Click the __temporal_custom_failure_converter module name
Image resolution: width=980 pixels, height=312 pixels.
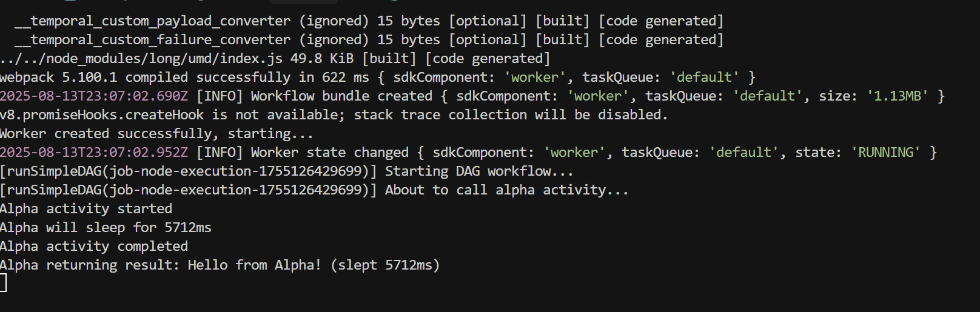coord(152,40)
